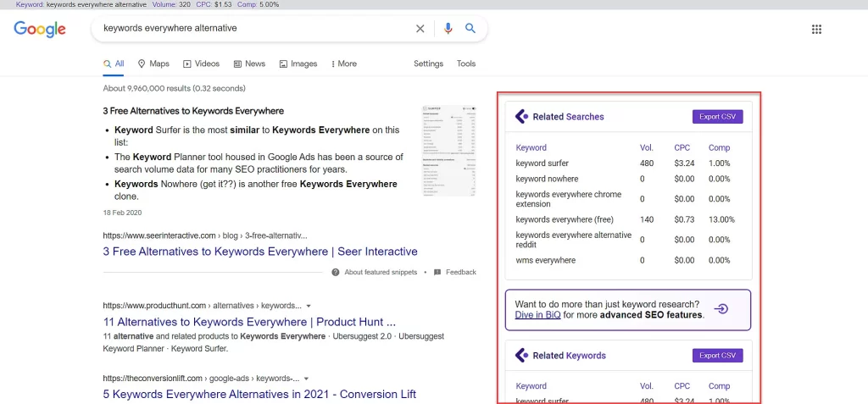Screen dimensions: 868x404
Task: Click the Related Searches Comp column header
Action: pyautogui.click(x=719, y=147)
